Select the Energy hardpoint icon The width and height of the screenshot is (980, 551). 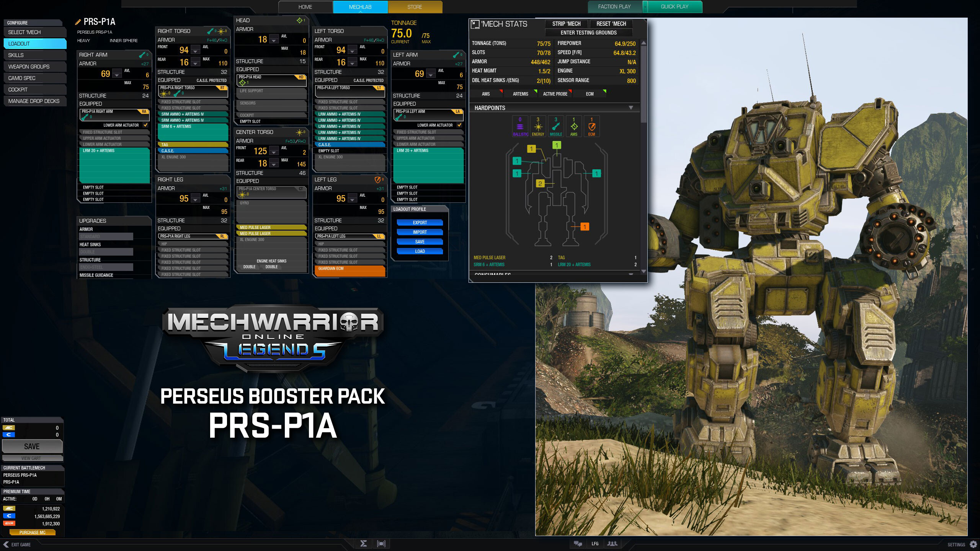click(538, 127)
